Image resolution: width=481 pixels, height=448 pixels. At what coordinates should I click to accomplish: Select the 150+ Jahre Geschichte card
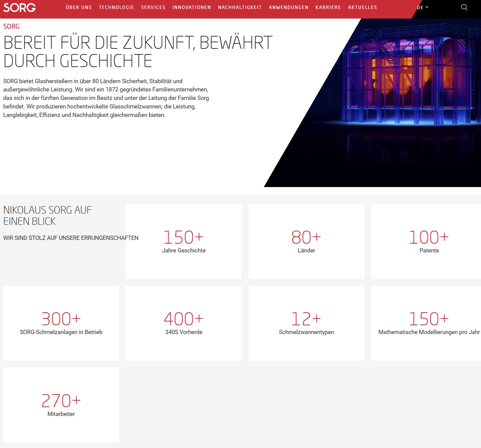pyautogui.click(x=183, y=241)
